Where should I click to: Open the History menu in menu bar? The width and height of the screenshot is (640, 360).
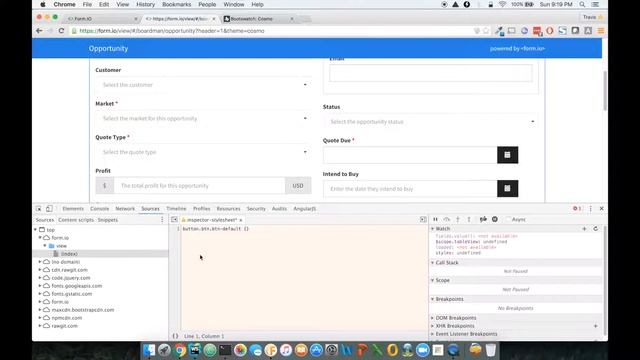click(x=145, y=4)
